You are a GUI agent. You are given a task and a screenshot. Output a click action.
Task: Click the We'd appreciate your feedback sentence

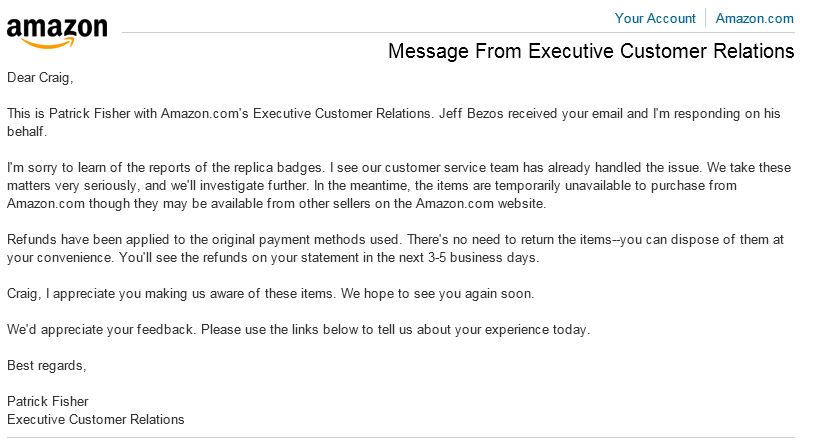pyautogui.click(x=101, y=330)
